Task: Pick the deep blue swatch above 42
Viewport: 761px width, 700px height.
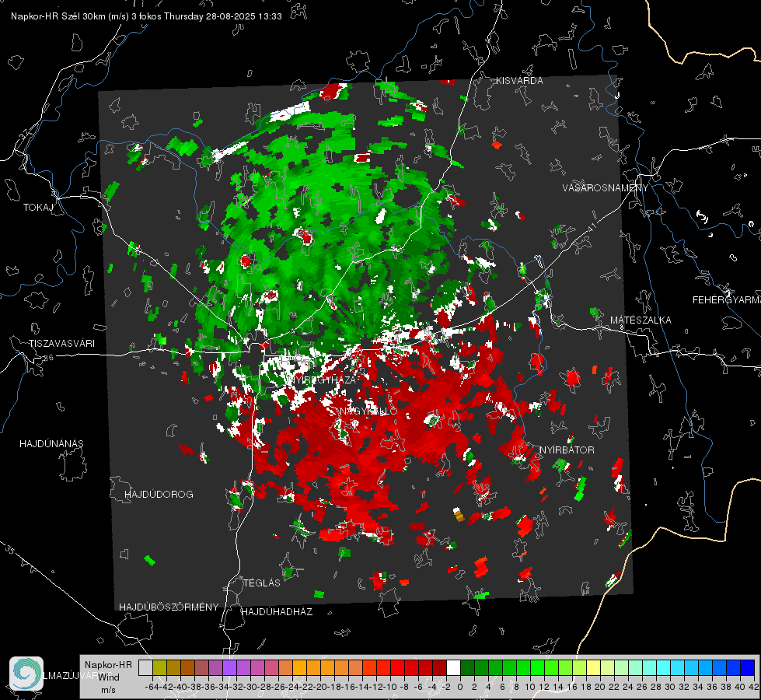Action: [747, 668]
